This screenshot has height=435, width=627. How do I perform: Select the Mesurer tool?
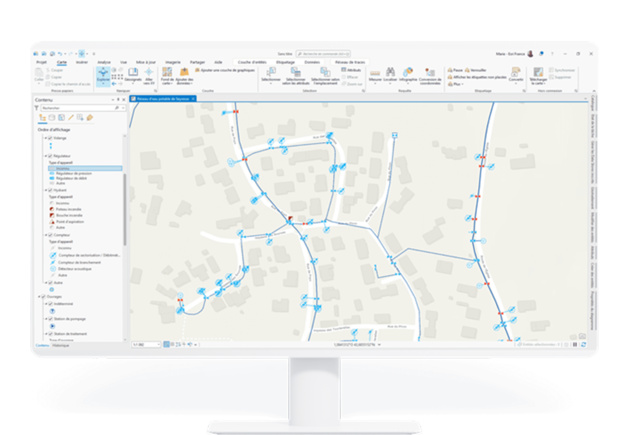376,74
